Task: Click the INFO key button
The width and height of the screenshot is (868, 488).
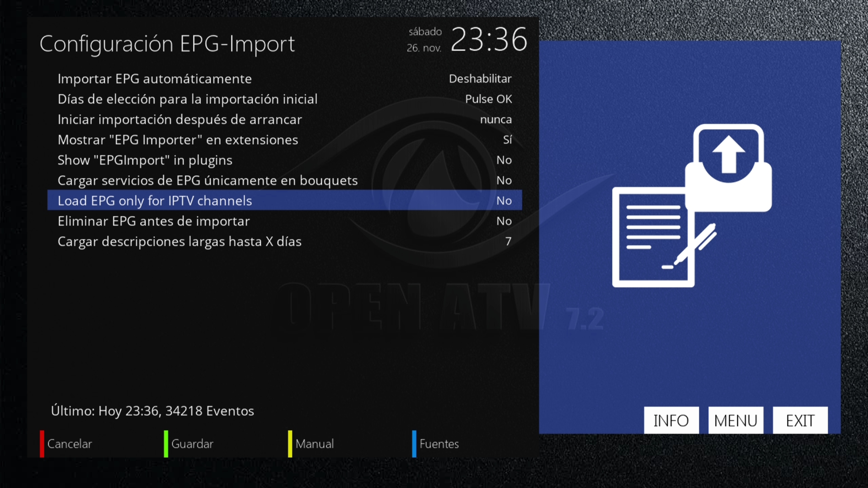Action: click(671, 420)
